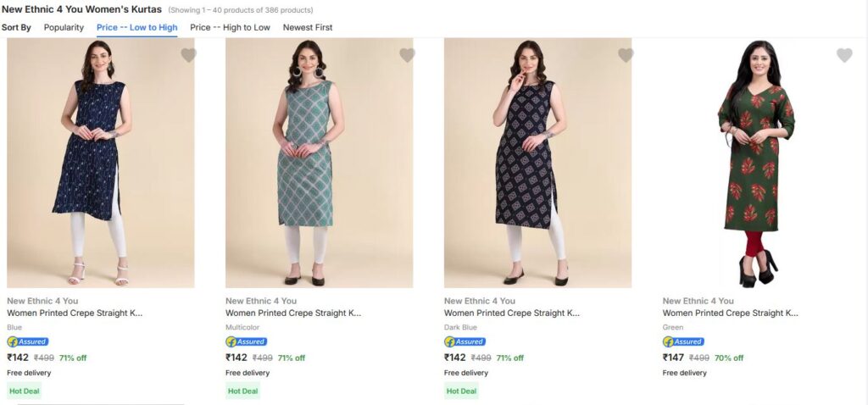Click Hot Deal tag on Blue kurta
The width and height of the screenshot is (868, 405).
(x=25, y=391)
